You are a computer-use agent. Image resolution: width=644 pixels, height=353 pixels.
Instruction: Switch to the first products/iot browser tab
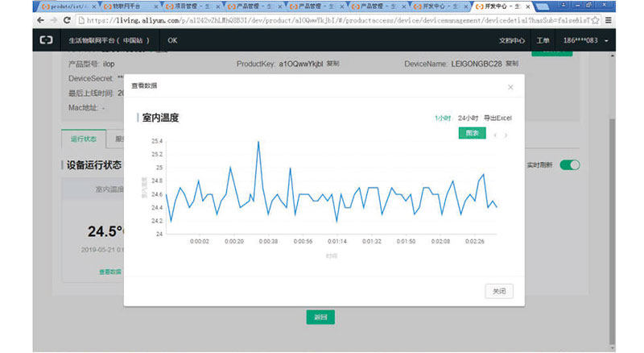68,6
